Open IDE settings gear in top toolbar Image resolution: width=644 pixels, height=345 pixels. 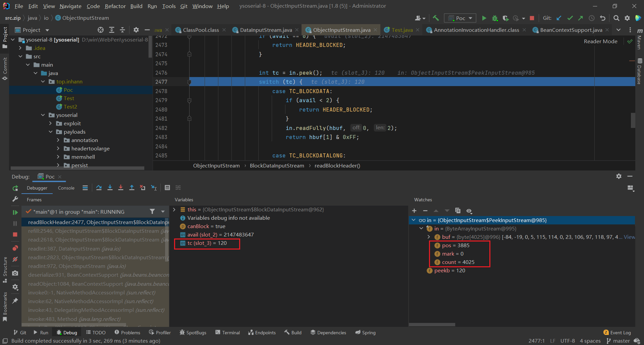(x=627, y=18)
